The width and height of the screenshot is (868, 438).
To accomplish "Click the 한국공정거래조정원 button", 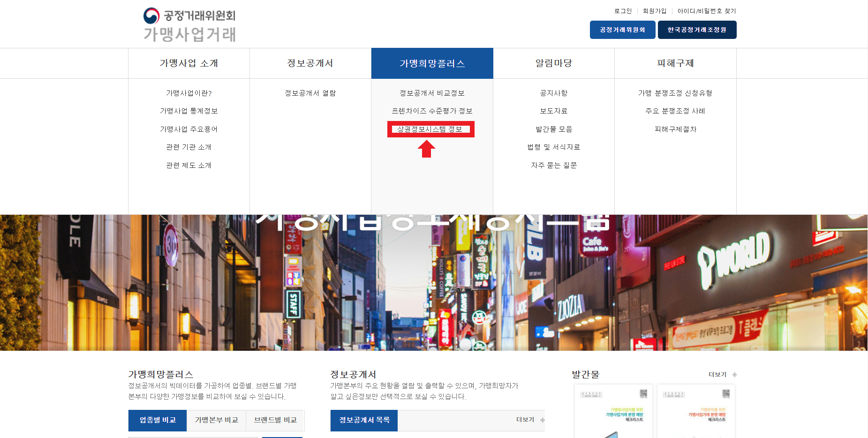I will pyautogui.click(x=697, y=30).
